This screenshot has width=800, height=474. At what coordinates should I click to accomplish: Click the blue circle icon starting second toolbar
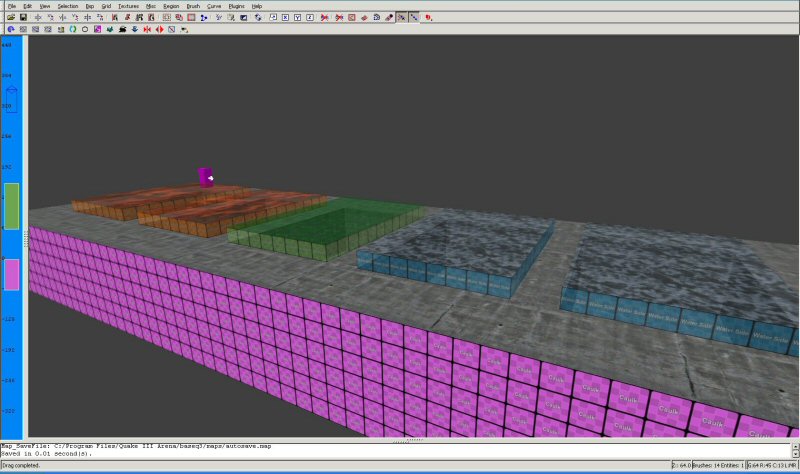click(9, 29)
